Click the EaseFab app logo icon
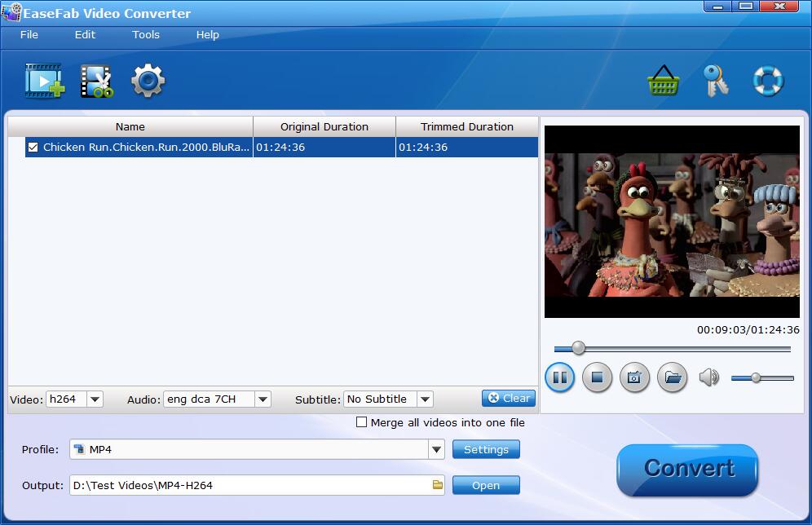 11,12
